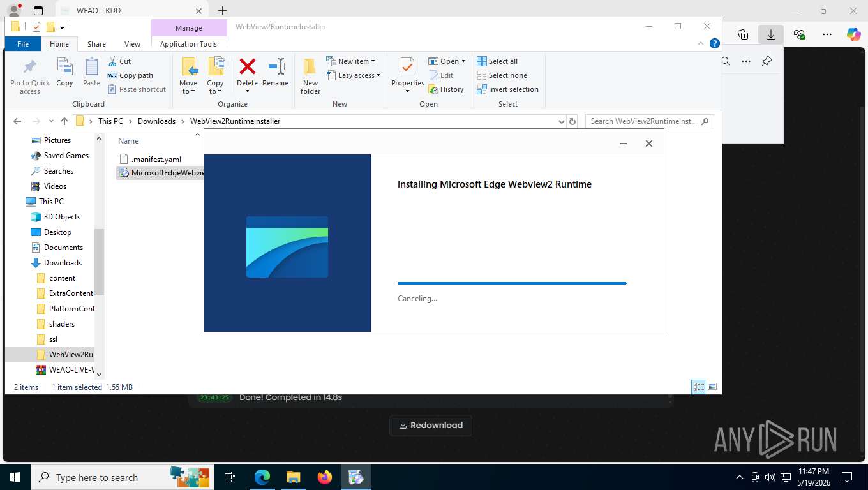Click Copy path in Clipboard group

(x=130, y=75)
